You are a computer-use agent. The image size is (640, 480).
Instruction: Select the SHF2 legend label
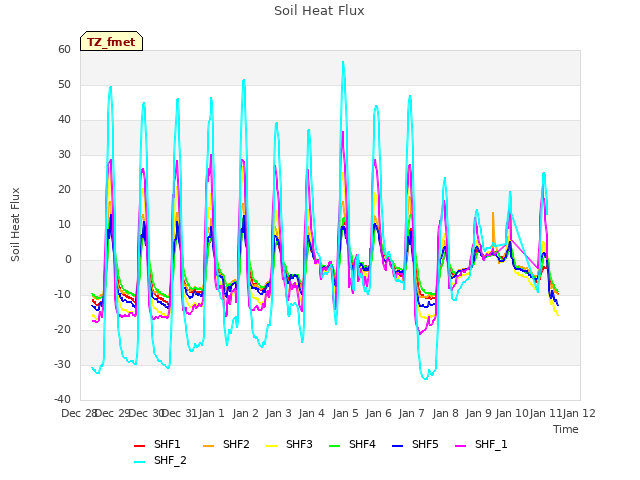(236, 444)
